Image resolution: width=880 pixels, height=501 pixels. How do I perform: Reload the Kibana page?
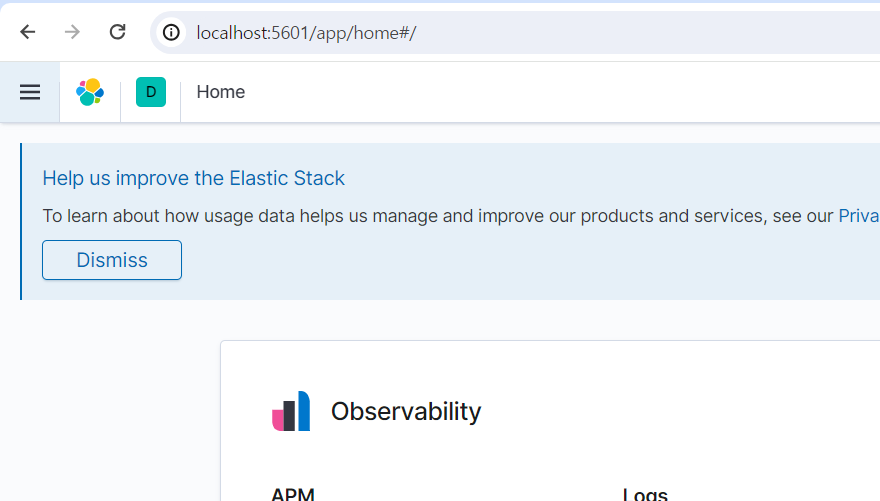117,32
